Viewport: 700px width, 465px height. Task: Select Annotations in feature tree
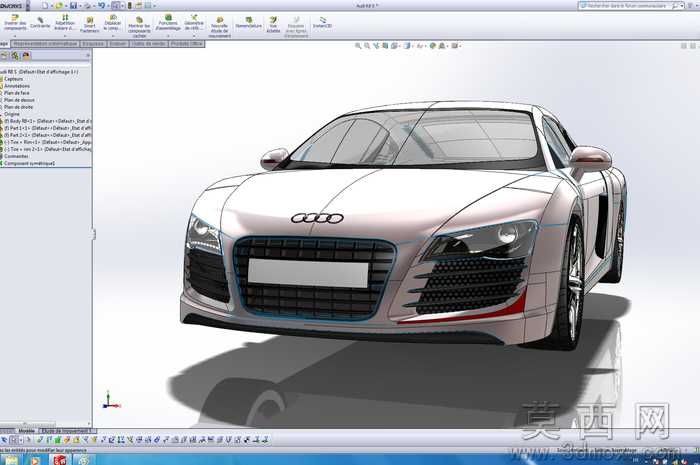tap(17, 86)
